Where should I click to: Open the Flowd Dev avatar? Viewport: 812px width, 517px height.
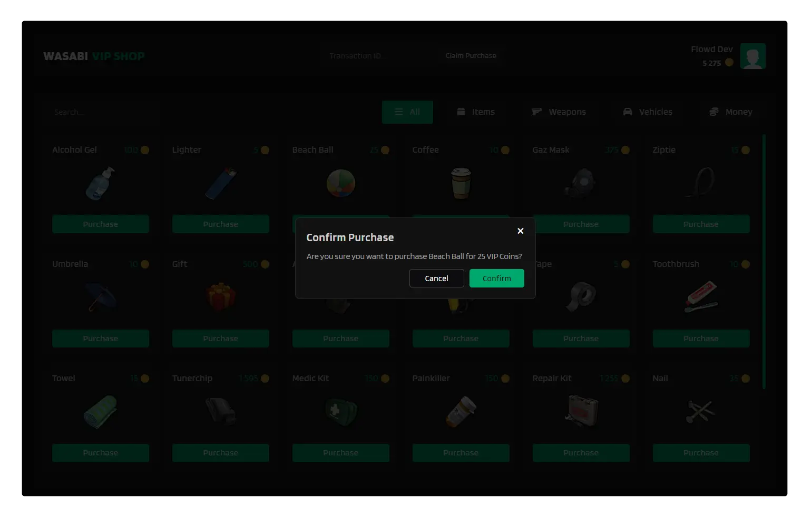pyautogui.click(x=752, y=56)
